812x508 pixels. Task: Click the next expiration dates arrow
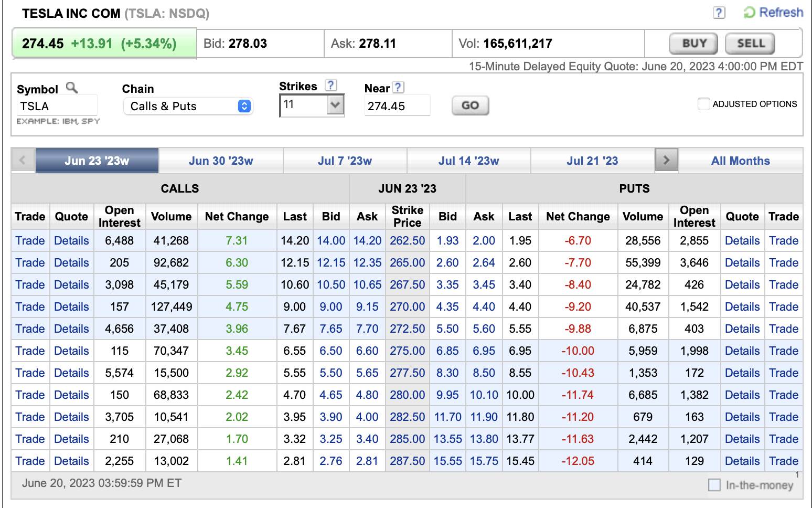click(x=666, y=161)
